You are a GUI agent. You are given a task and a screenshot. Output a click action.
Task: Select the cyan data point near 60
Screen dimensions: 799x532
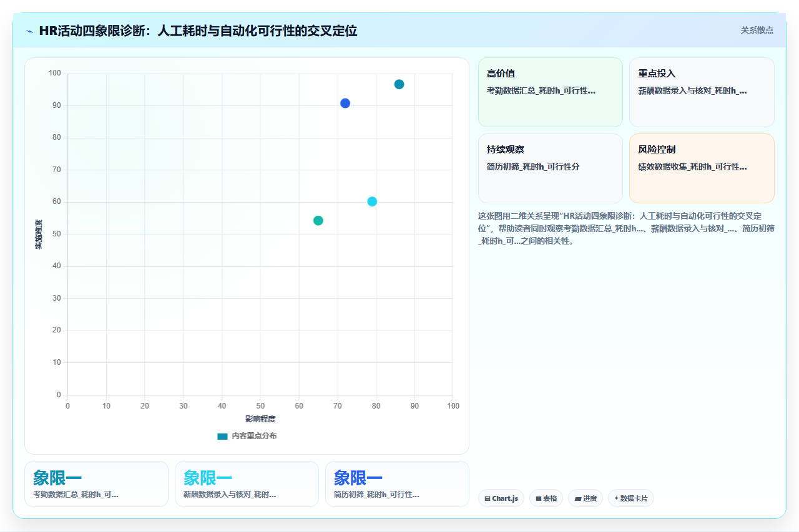pos(372,201)
